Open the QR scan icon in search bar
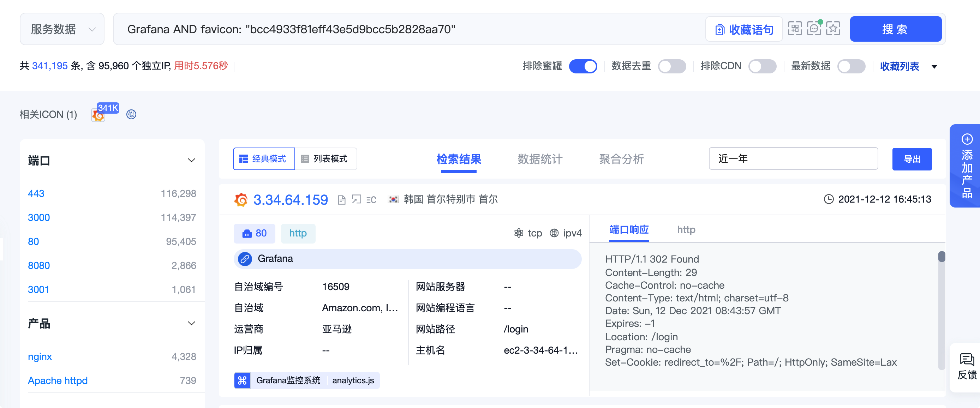Screen dimensions: 980x408 (x=795, y=29)
